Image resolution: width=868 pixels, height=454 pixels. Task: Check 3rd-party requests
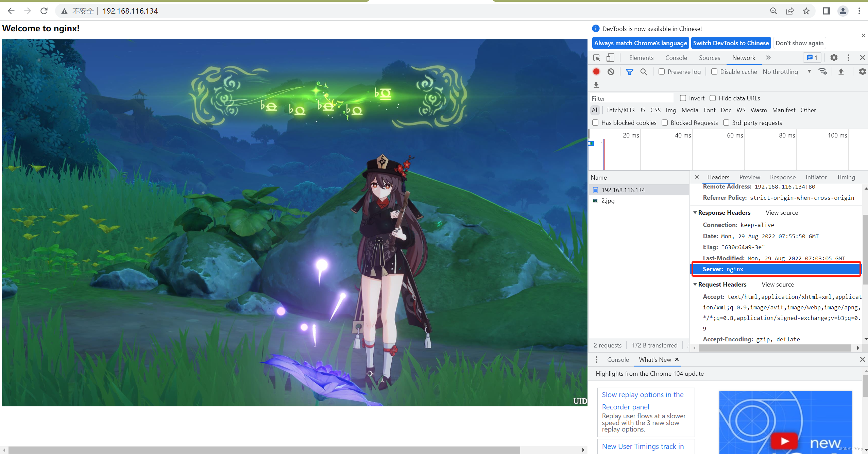pyautogui.click(x=726, y=123)
